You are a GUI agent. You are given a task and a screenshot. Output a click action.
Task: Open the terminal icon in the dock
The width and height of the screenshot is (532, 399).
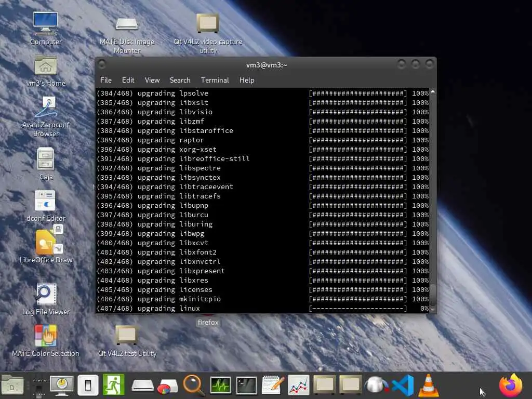[x=246, y=385]
